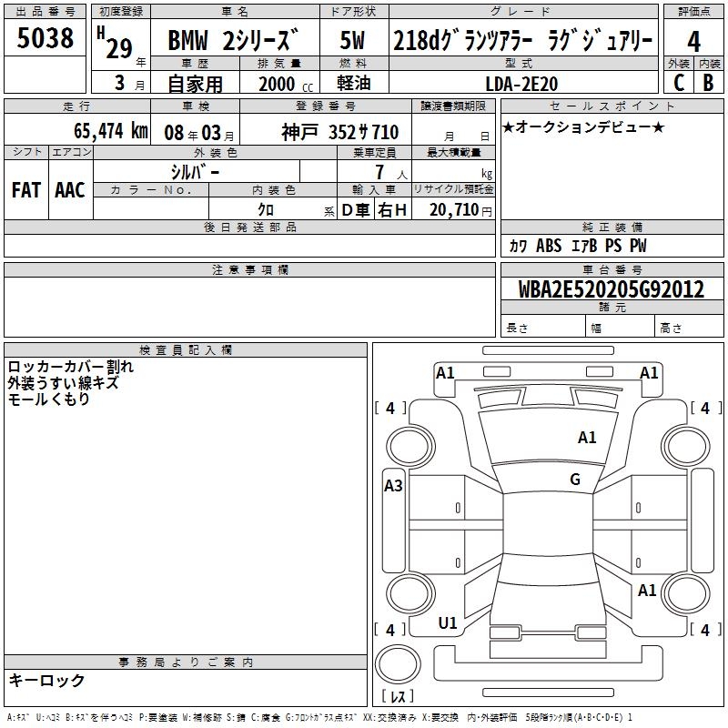Click the 注意事項欄 header

tap(249, 269)
